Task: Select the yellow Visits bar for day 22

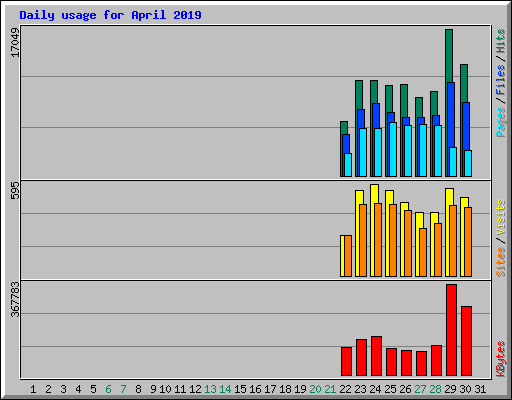Action: 342,256
